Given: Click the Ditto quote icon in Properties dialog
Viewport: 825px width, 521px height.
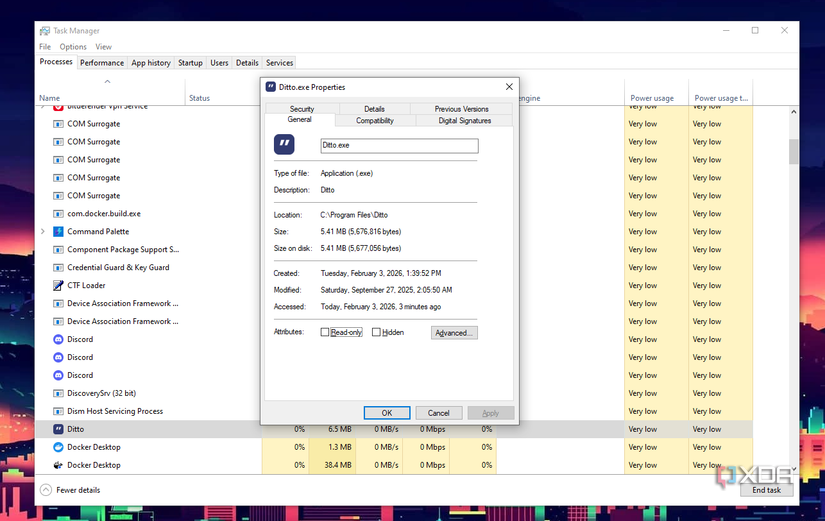Looking at the screenshot, I should pyautogui.click(x=284, y=144).
